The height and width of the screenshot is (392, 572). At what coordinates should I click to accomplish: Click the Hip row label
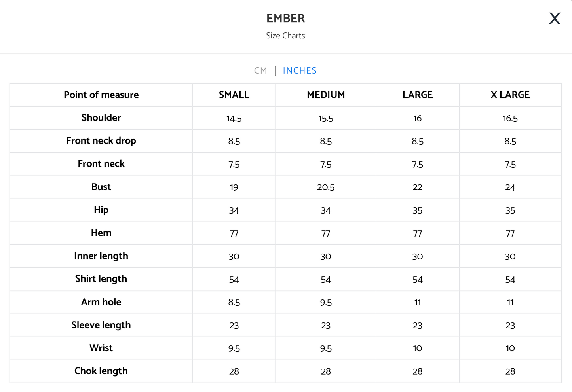click(101, 210)
